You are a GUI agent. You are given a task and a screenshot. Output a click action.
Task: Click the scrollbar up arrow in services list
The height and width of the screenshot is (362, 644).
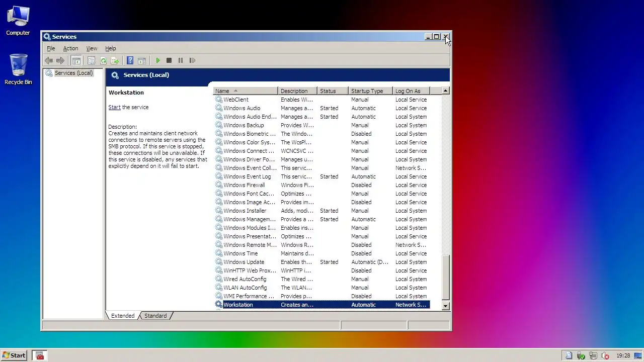pyautogui.click(x=445, y=91)
